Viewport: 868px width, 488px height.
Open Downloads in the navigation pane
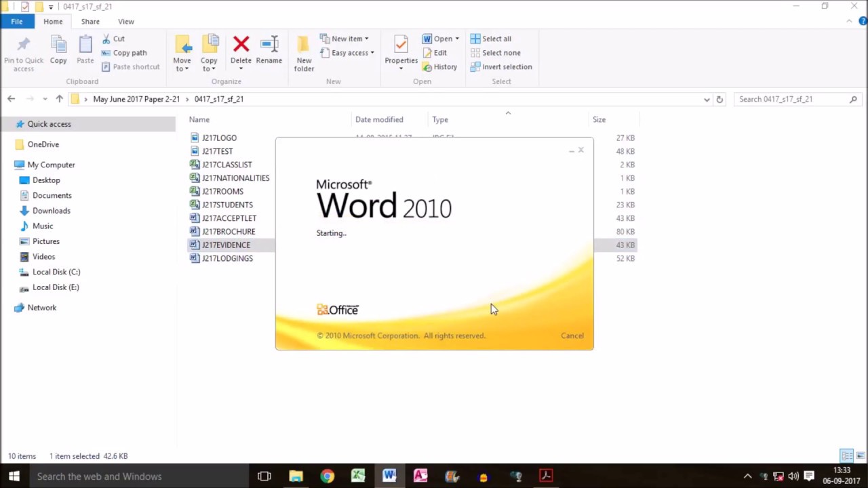[52, 211]
